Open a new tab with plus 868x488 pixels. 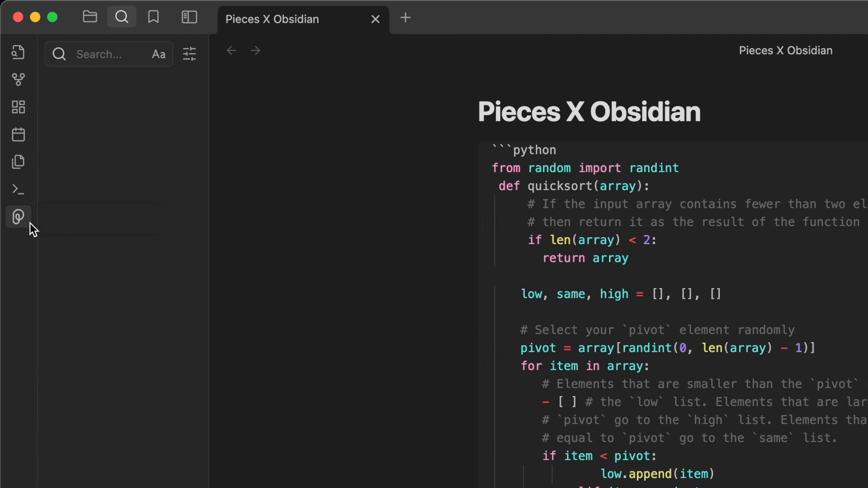pos(406,18)
